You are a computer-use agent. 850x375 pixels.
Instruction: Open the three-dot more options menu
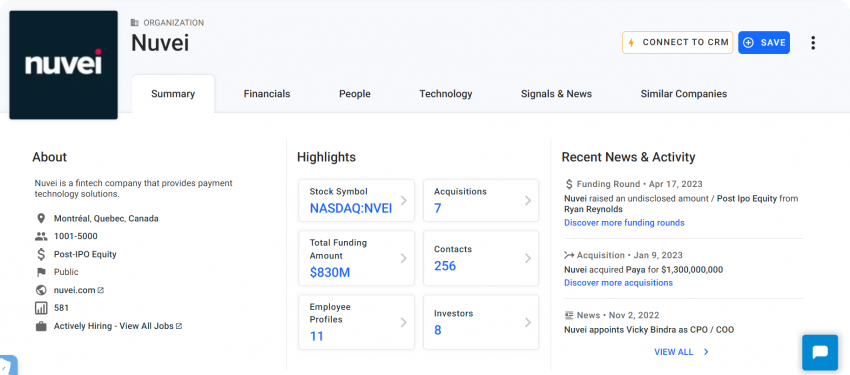coord(813,43)
